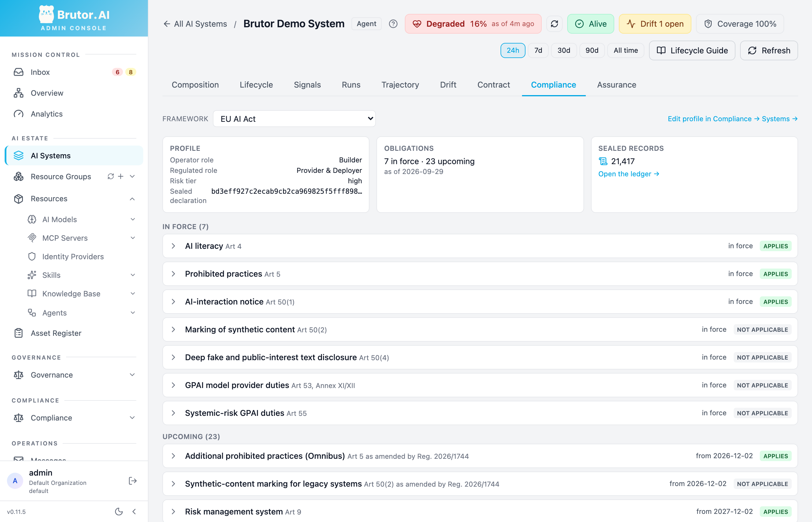Select the 7d time range

[x=538, y=50]
